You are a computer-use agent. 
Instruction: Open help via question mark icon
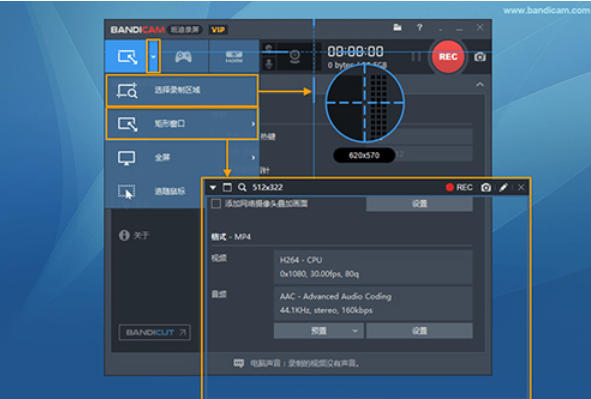click(x=420, y=28)
